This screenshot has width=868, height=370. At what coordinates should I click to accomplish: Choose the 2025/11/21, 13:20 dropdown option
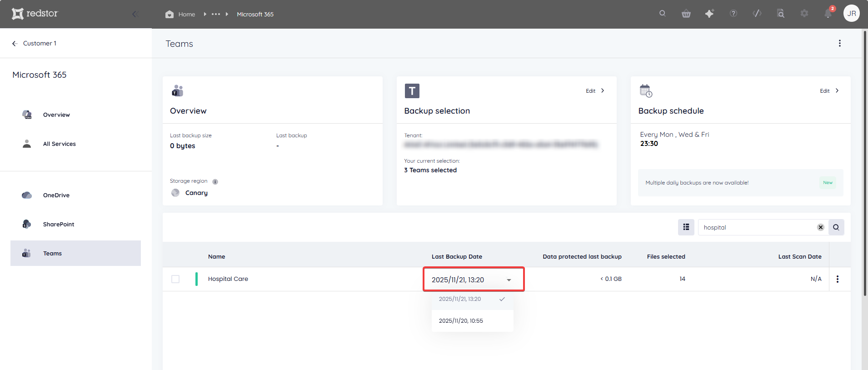473,299
